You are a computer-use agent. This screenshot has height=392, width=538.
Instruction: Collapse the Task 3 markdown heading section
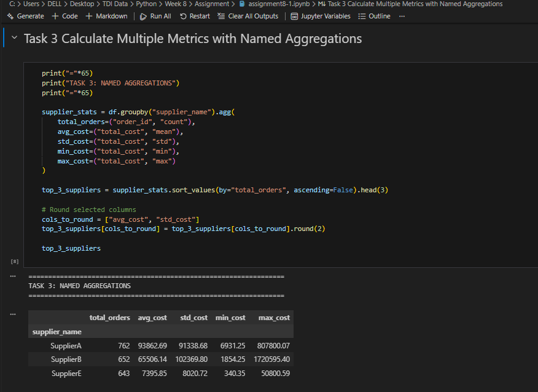14,37
